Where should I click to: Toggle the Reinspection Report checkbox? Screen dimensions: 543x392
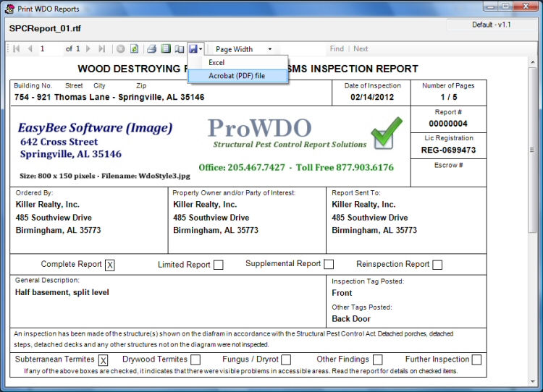pyautogui.click(x=437, y=265)
